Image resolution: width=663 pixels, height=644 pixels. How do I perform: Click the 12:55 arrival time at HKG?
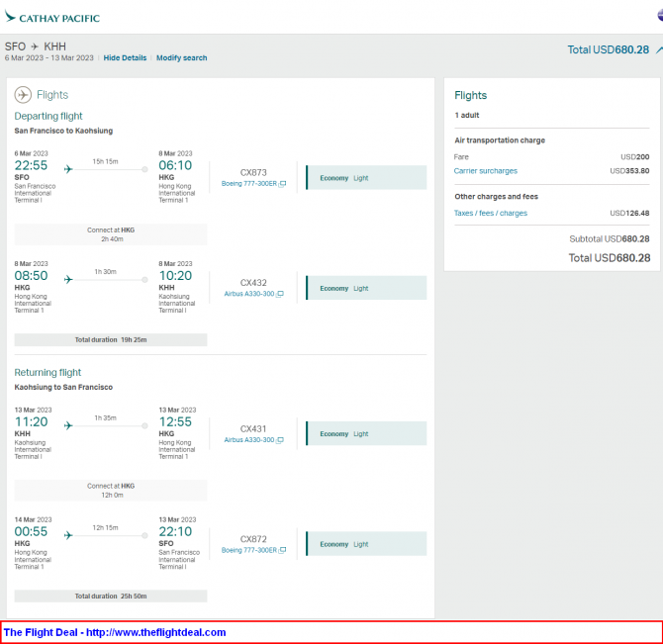click(175, 421)
